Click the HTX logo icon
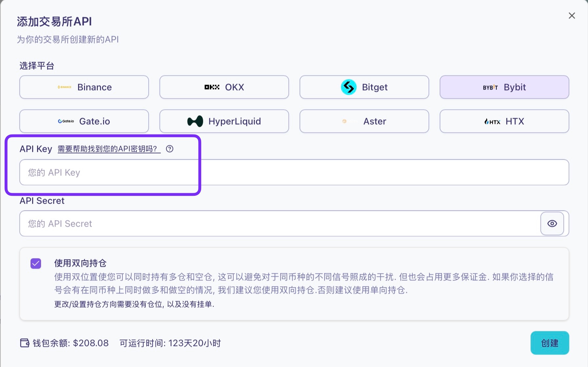Screen dimensions: 588x367 (x=492, y=122)
